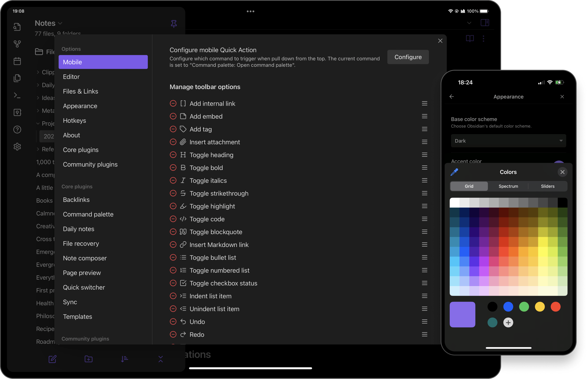Switch to Spectrum tab in Colors

pyautogui.click(x=508, y=186)
